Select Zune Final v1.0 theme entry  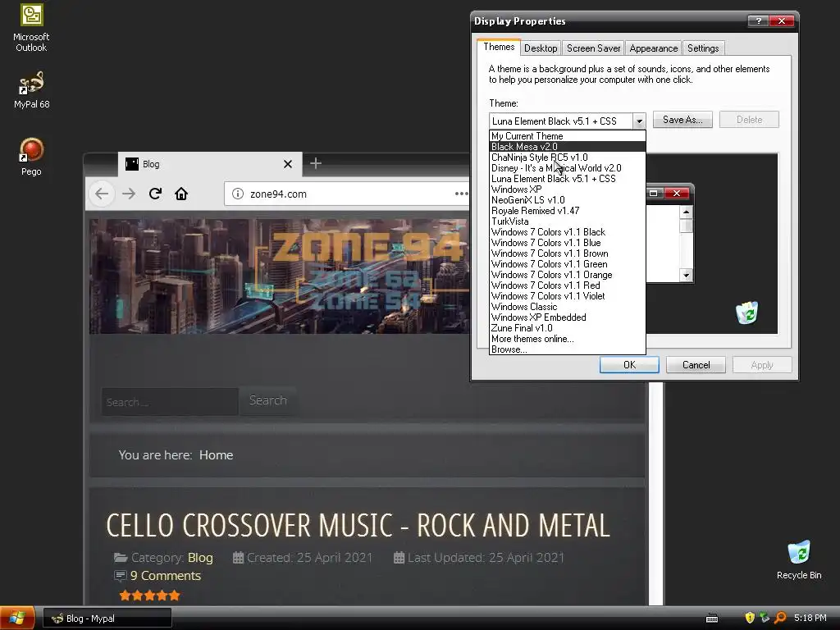pyautogui.click(x=568, y=328)
